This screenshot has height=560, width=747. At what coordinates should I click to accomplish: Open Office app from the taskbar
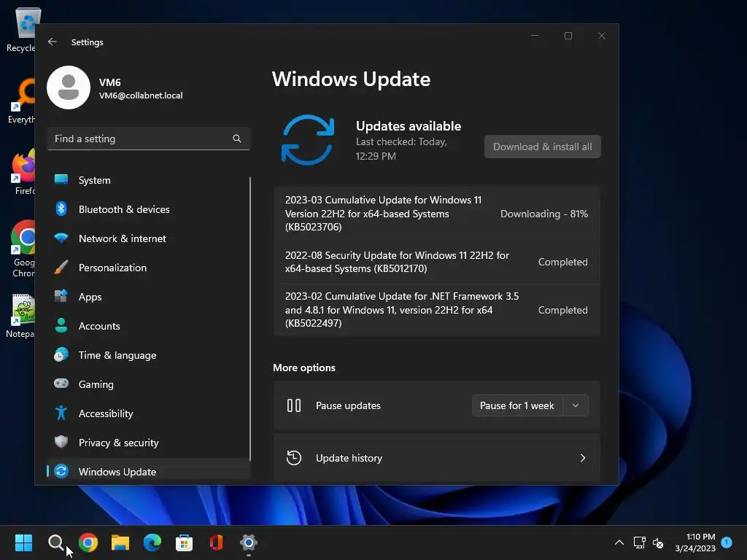216,542
